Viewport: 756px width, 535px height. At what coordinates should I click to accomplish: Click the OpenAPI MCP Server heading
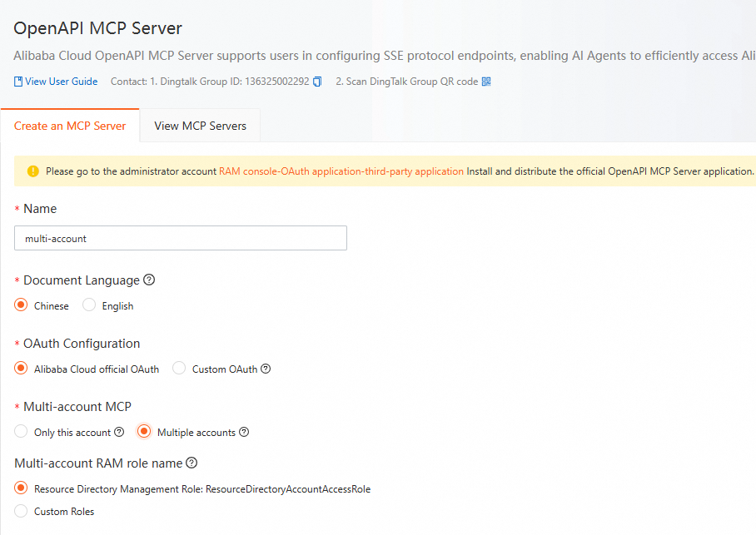[x=98, y=28]
